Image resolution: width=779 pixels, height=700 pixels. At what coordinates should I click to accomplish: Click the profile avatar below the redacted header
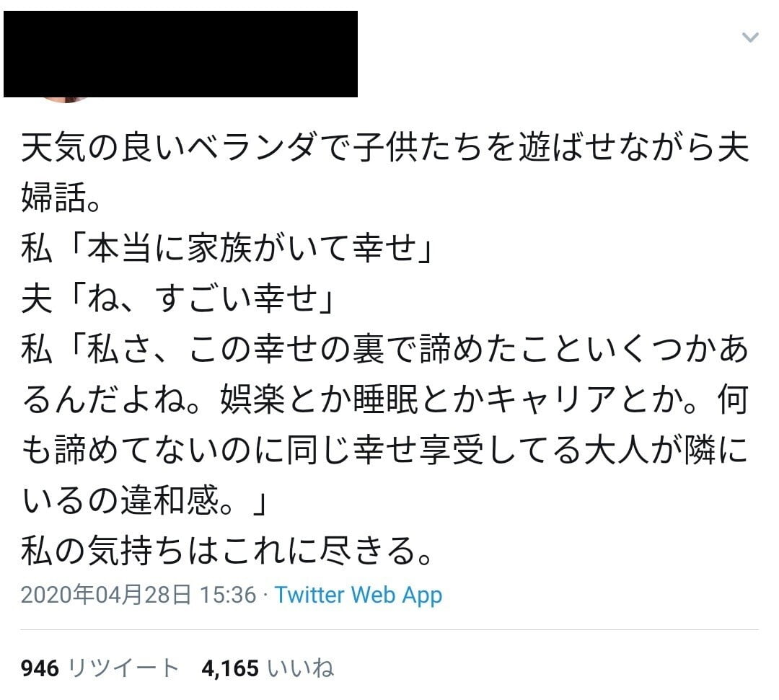click(66, 99)
